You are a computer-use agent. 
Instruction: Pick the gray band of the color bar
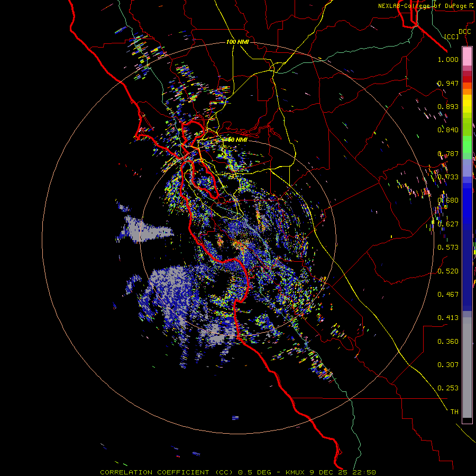[467, 368]
